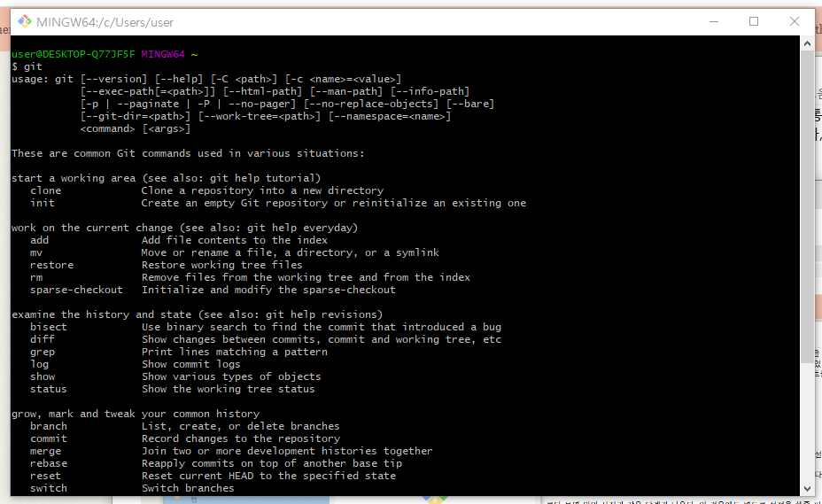Maximize the MINGW64 terminal window
The height and width of the screenshot is (504, 822).
(753, 21)
